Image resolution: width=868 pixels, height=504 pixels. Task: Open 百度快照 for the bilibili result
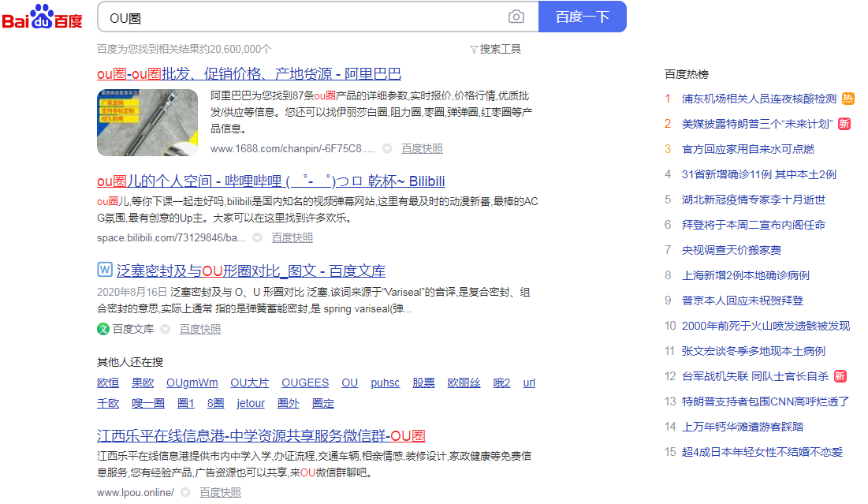click(292, 237)
